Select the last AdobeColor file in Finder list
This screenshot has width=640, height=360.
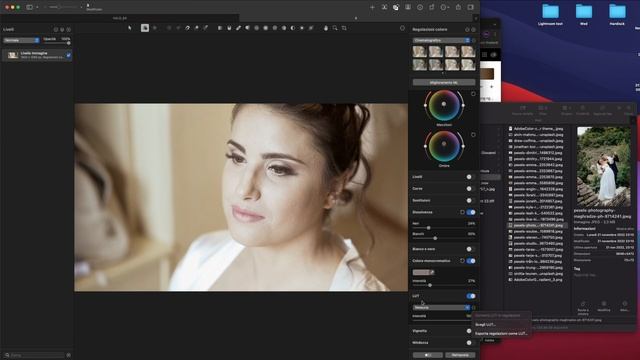[536, 280]
